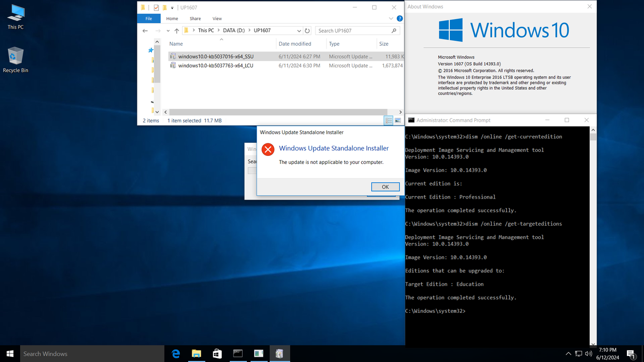Open the View ribbon tab

coord(217,19)
